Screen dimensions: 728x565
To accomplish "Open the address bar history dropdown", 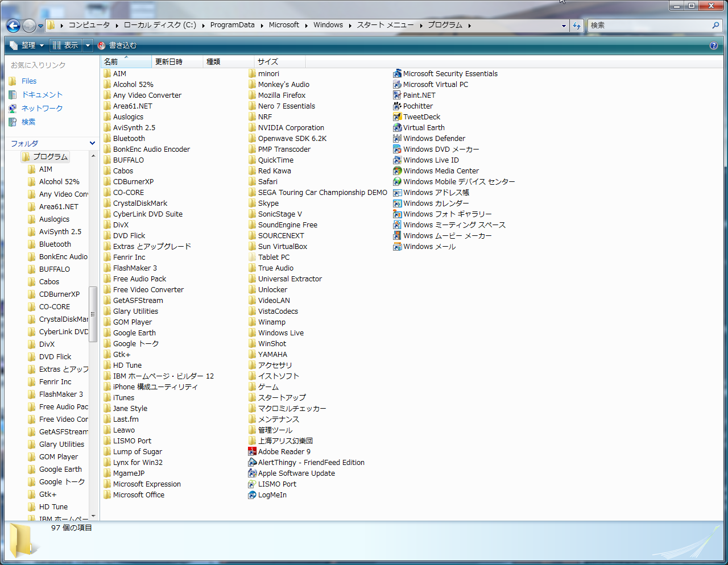I will pos(564,26).
